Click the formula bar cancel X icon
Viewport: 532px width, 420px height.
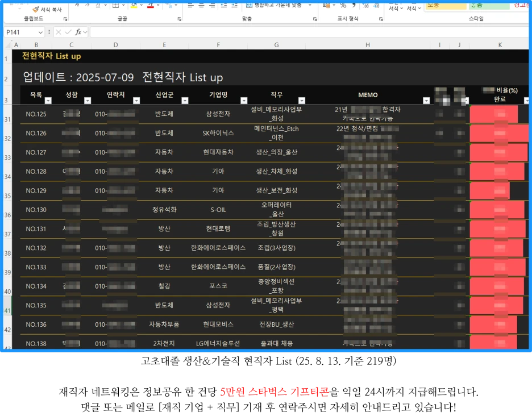(x=59, y=32)
